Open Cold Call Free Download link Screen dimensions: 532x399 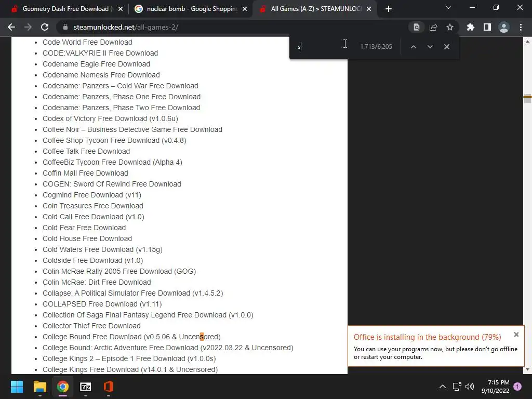[94, 217]
